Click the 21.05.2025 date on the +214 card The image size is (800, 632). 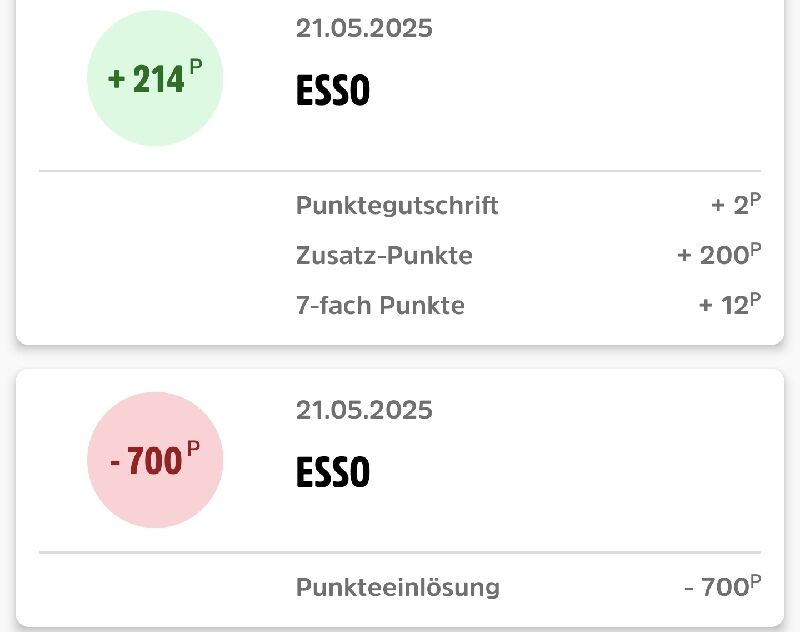click(x=364, y=28)
